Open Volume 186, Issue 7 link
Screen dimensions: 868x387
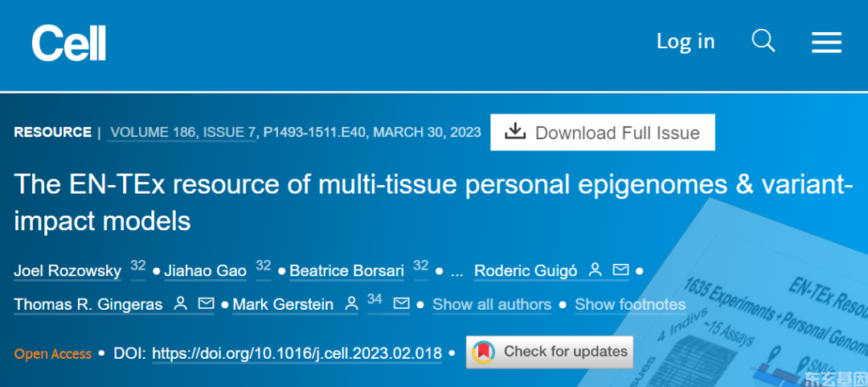181,133
